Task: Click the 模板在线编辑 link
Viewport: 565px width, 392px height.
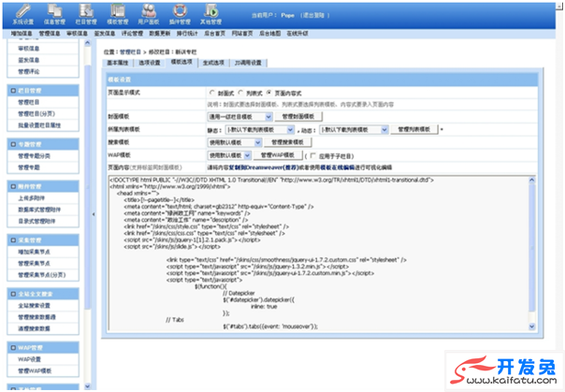Action: 338,167
